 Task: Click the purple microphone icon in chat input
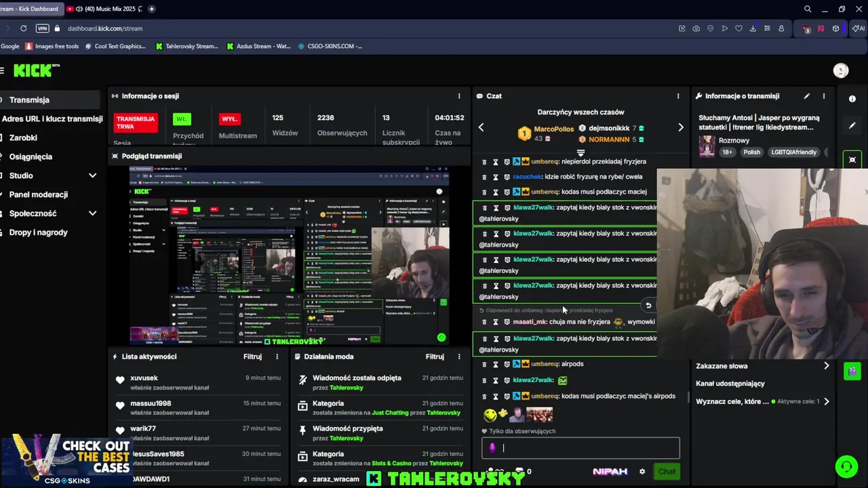point(493,447)
